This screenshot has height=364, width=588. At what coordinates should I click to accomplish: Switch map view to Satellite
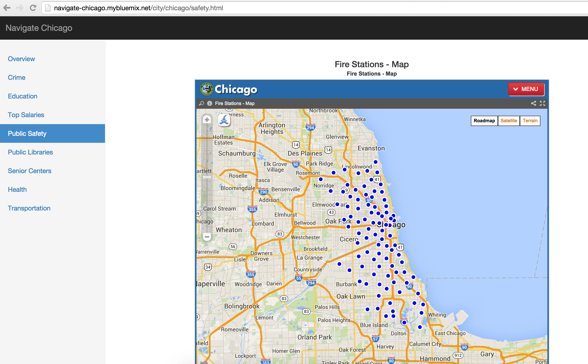click(x=509, y=121)
